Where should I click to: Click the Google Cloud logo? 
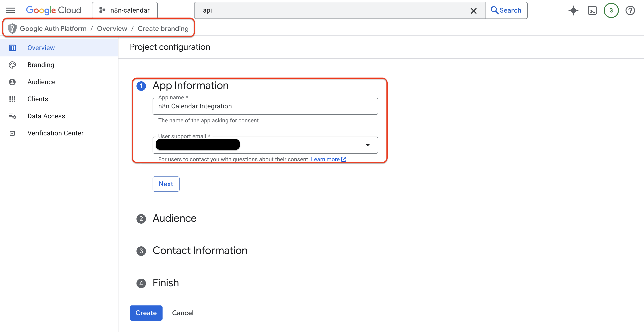point(54,10)
